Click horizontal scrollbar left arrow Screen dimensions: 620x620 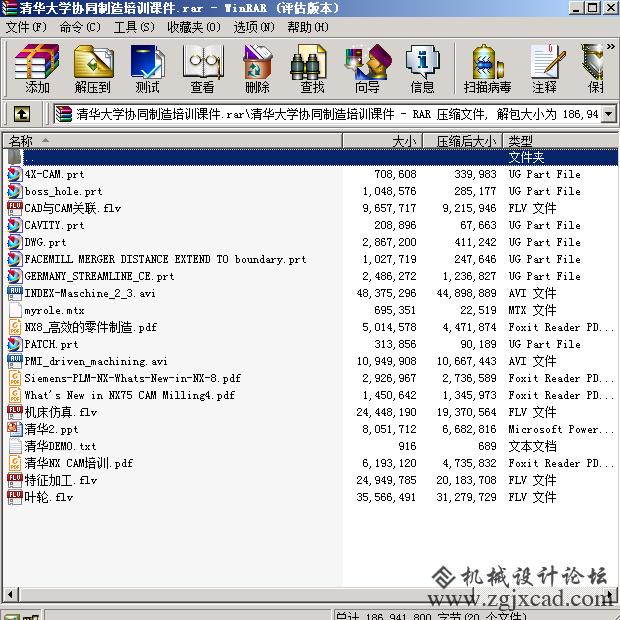[10, 594]
